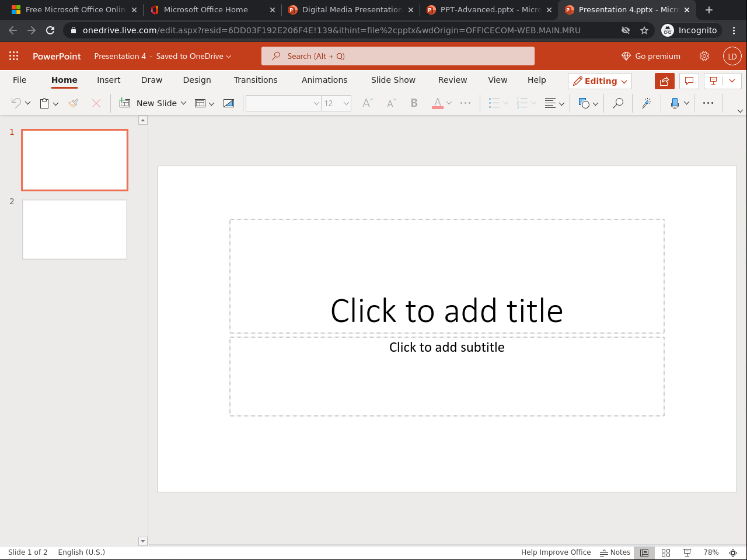The image size is (747, 560).
Task: Click the Find magnifier icon in ribbon
Action: pyautogui.click(x=617, y=103)
